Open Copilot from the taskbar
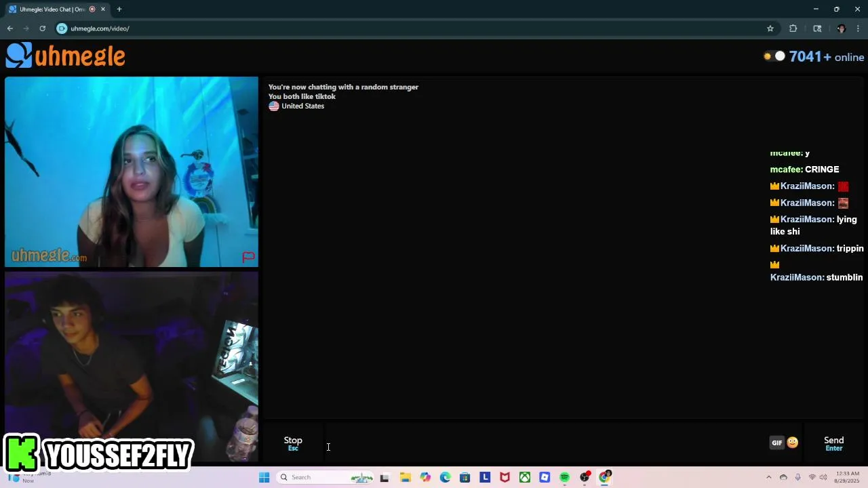Screen dimensions: 868x488 (425, 477)
